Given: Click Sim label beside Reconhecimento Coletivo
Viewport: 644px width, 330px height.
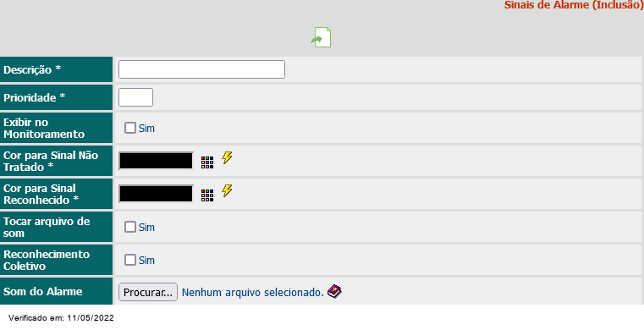Looking at the screenshot, I should pyautogui.click(x=146, y=261).
